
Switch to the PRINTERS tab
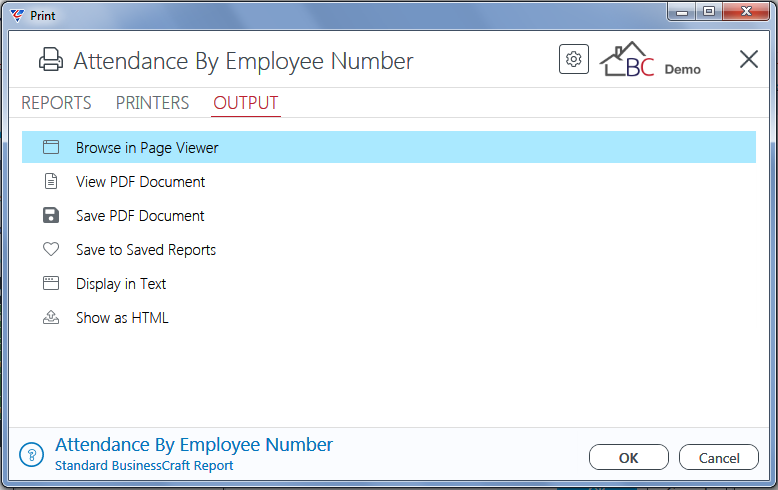click(152, 103)
